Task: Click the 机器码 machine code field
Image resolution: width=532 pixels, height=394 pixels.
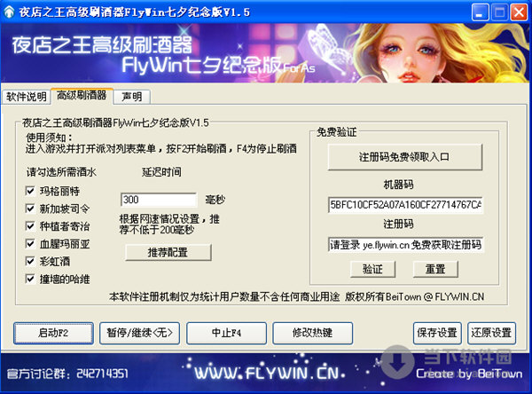Action: [405, 205]
